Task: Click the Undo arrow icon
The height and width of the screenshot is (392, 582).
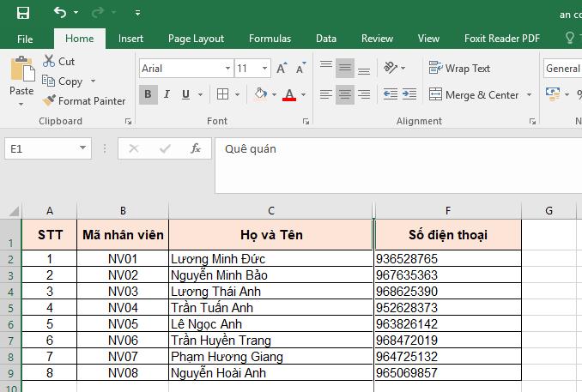Action: 60,13
